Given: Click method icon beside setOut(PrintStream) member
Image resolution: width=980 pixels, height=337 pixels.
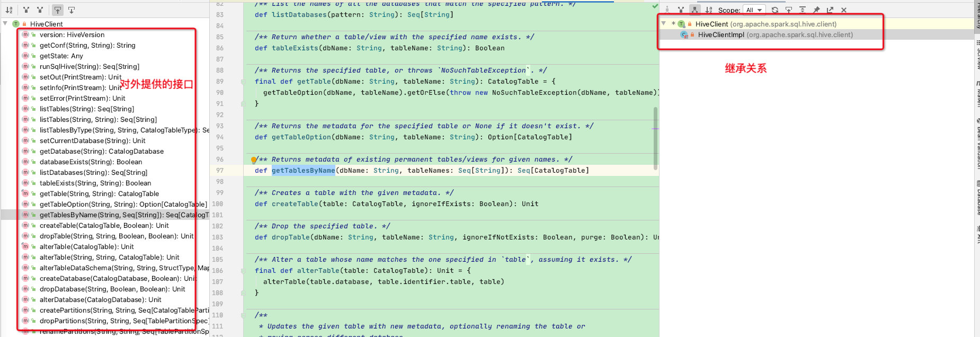Looking at the screenshot, I should point(25,77).
